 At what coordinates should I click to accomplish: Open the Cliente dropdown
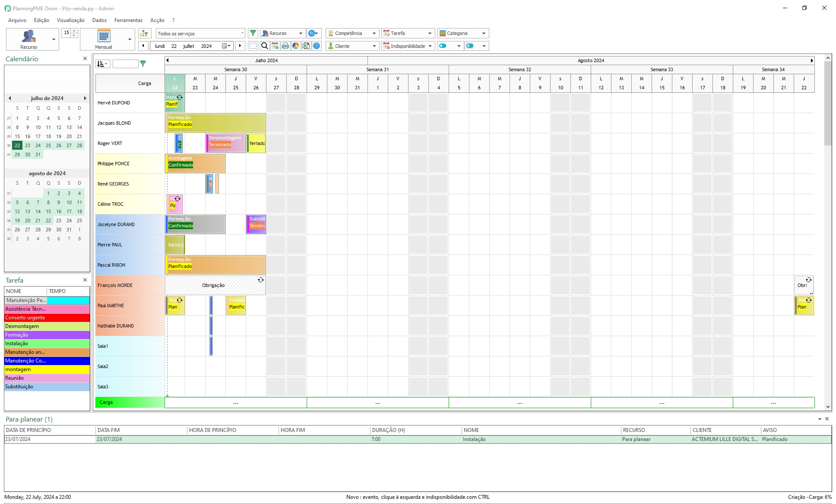click(x=352, y=46)
